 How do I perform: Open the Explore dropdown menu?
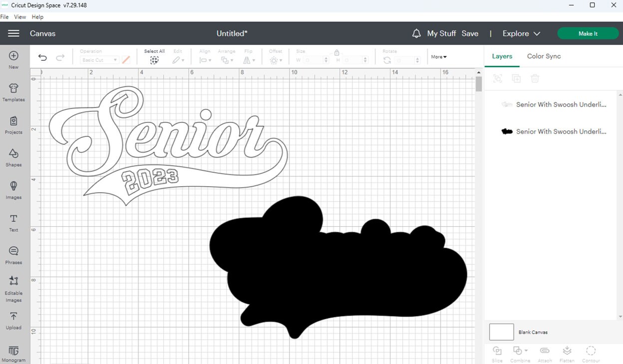tap(521, 33)
